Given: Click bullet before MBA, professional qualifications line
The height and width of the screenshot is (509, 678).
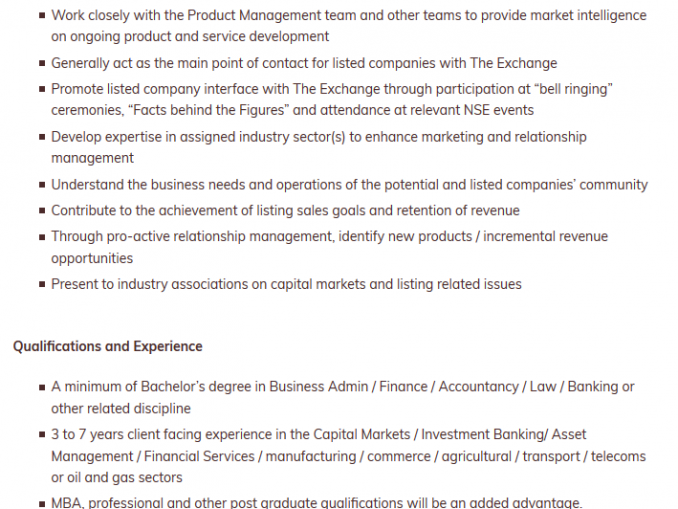Looking at the screenshot, I should pos(42,504).
